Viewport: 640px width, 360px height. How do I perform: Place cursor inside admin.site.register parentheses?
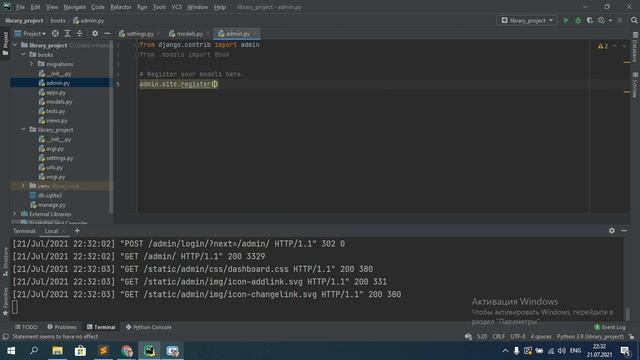click(215, 84)
